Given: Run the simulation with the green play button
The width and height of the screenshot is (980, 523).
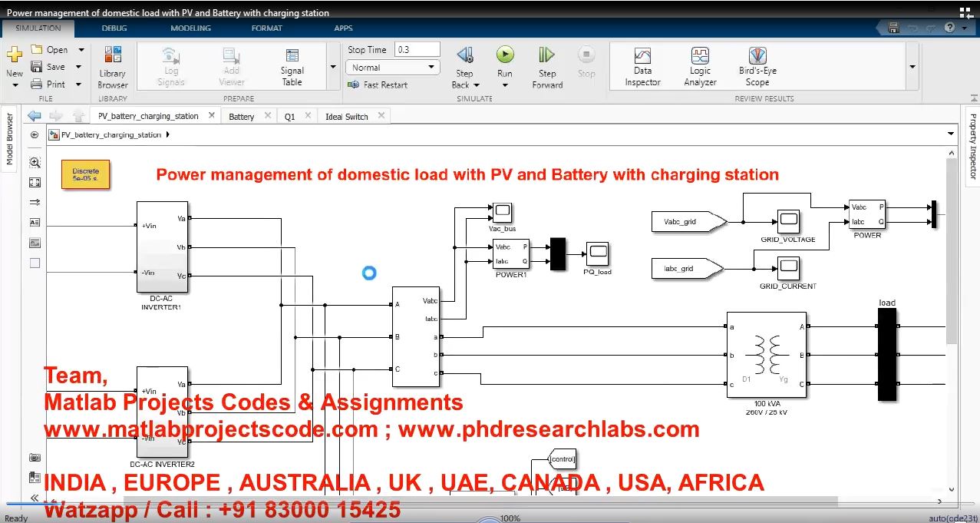Looking at the screenshot, I should click(504, 55).
